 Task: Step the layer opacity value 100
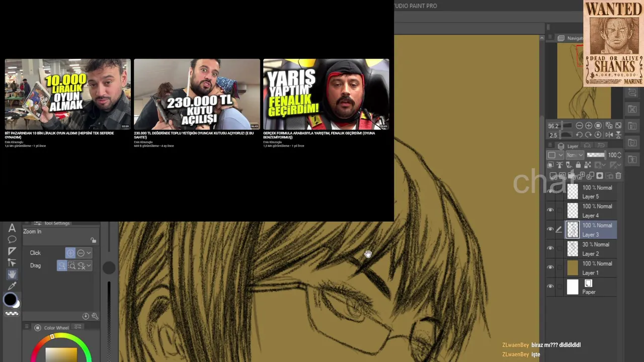[619, 155]
